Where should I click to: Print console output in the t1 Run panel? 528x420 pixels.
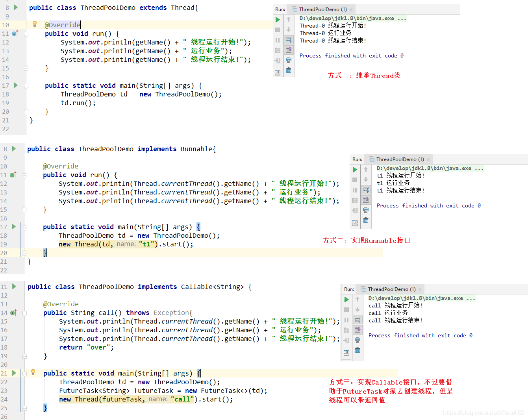point(366,210)
